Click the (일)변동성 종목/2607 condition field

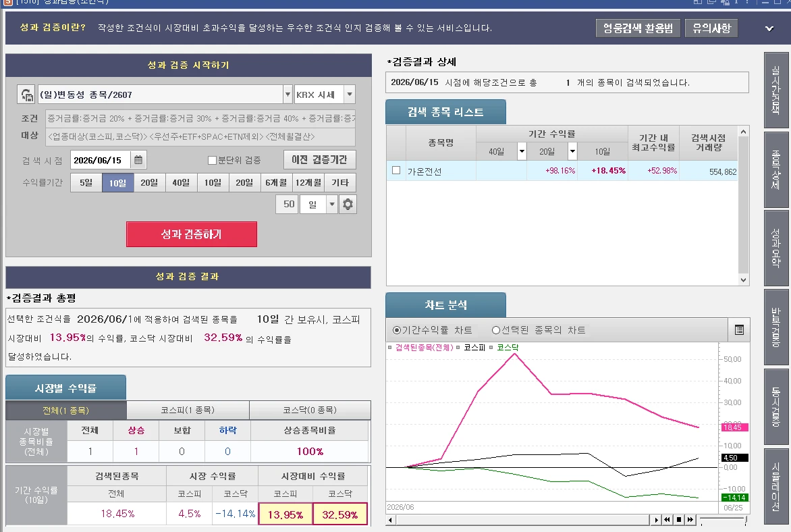click(x=161, y=95)
